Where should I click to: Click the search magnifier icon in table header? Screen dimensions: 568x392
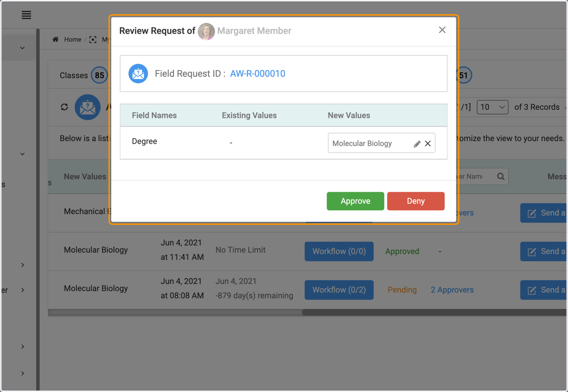pos(501,177)
